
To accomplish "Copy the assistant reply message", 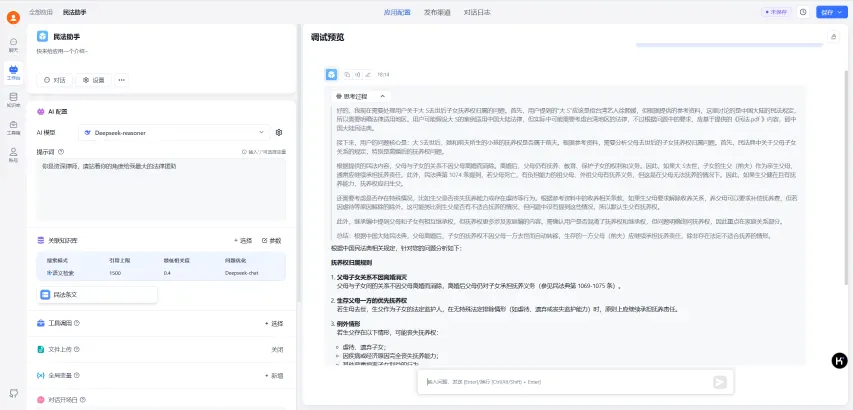I will [x=347, y=74].
